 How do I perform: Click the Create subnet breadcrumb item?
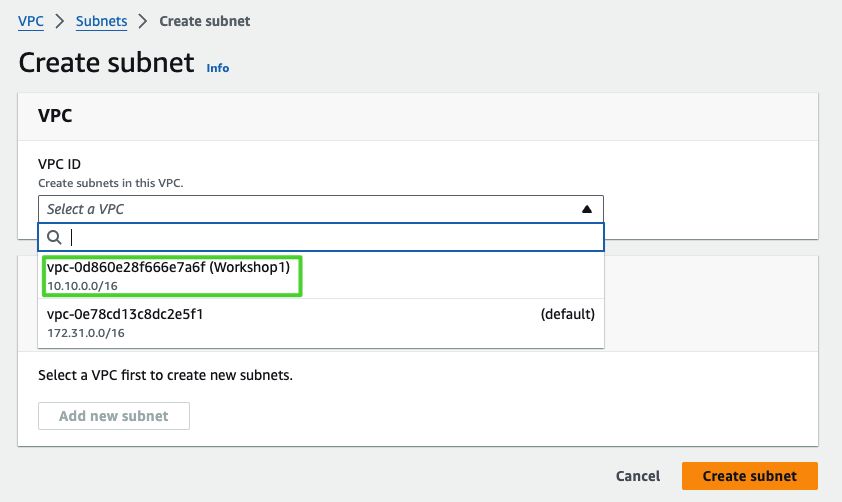(x=205, y=21)
